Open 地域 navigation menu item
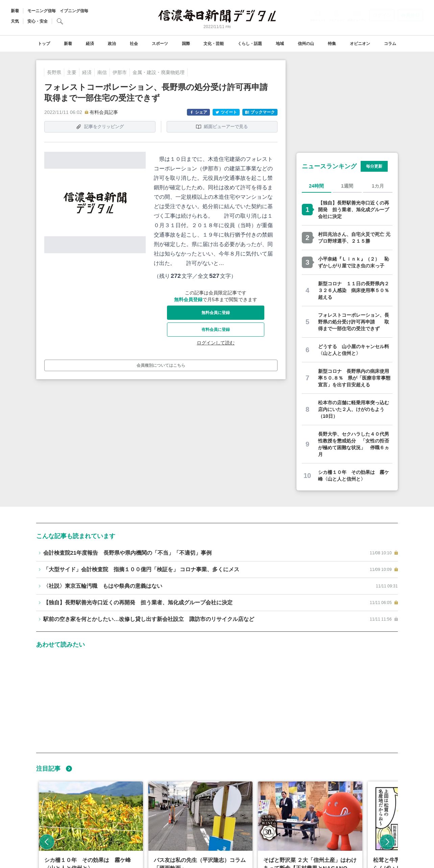Viewport: 434px width, 868px height. tap(280, 44)
